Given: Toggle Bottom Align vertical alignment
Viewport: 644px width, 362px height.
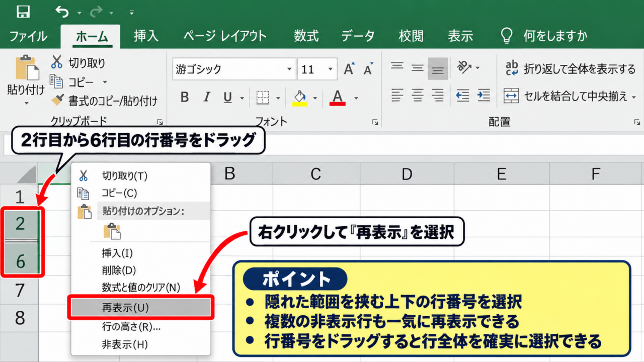Looking at the screenshot, I should point(438,69).
